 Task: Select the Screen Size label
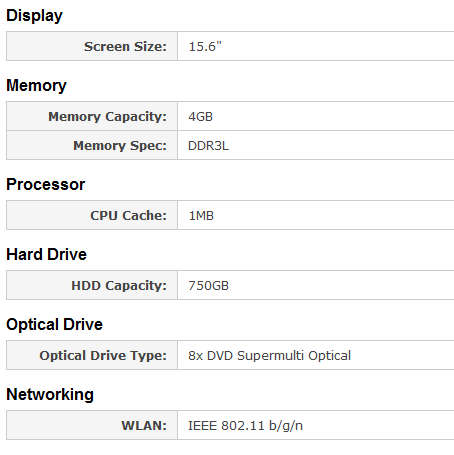[x=125, y=46]
